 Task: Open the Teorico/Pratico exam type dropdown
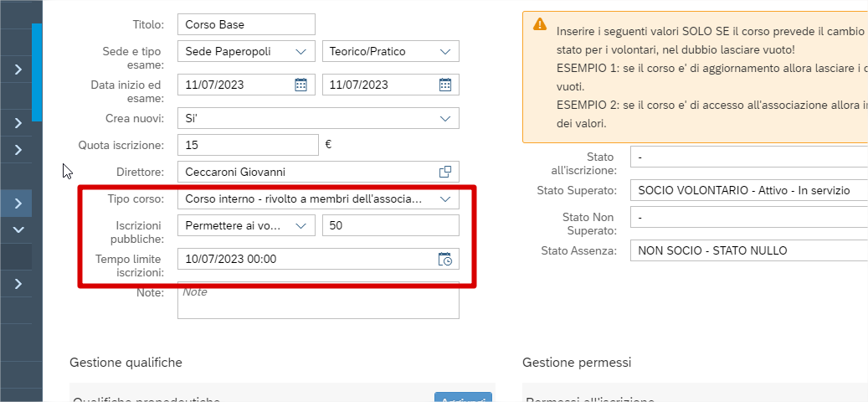pos(445,52)
